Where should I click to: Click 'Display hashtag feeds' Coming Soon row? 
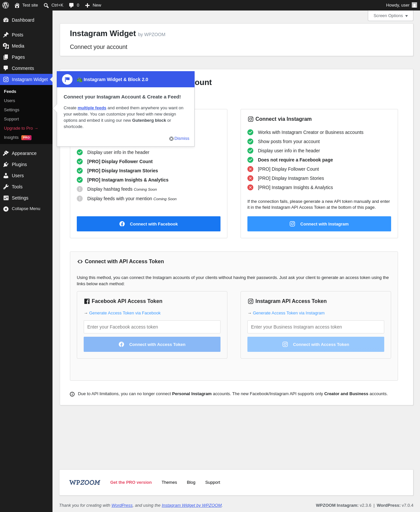(122, 189)
